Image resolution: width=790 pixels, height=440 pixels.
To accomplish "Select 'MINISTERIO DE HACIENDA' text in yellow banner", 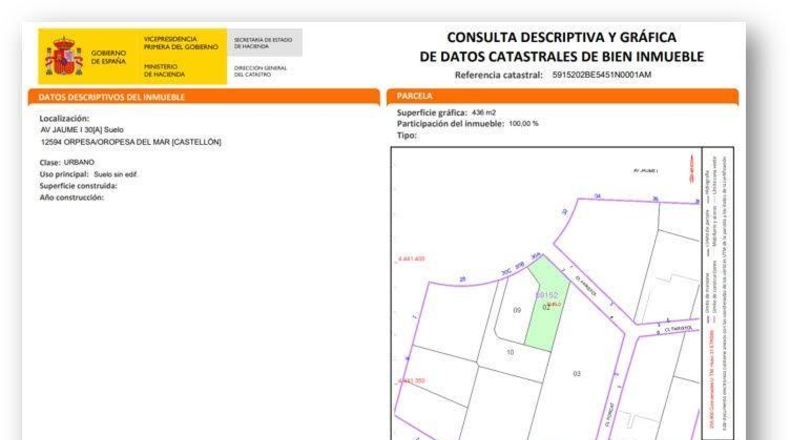I will (x=164, y=70).
